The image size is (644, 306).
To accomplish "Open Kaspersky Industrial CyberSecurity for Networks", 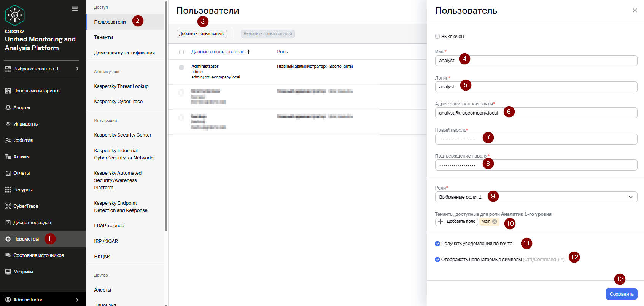I will (124, 154).
